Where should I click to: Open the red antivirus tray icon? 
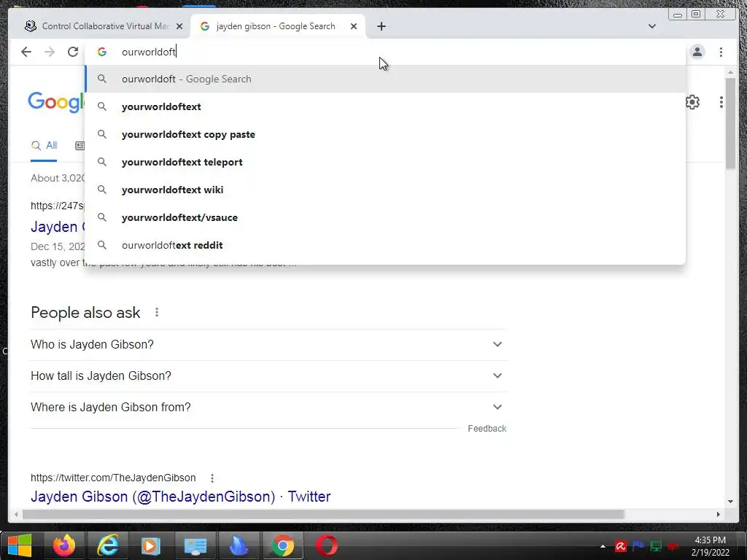pyautogui.click(x=620, y=546)
